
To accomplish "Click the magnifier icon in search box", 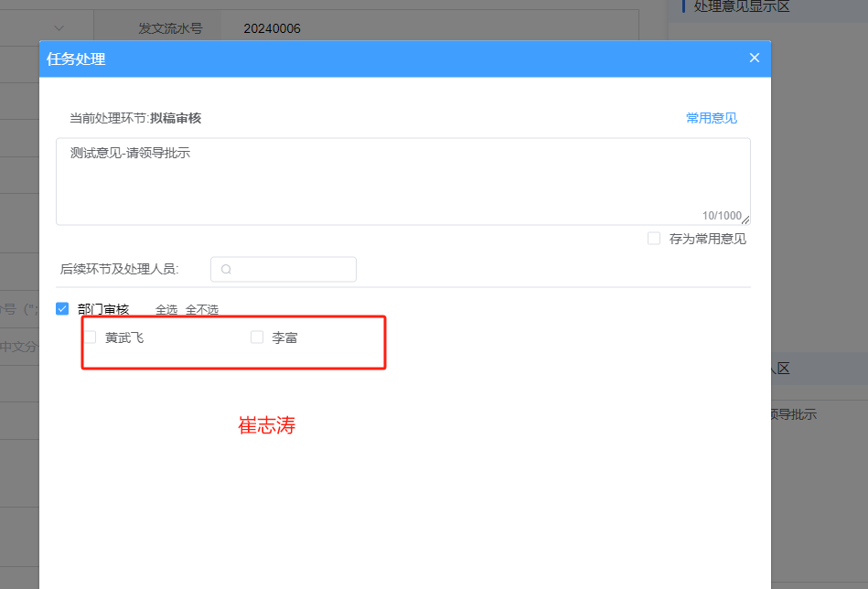I will click(x=226, y=269).
